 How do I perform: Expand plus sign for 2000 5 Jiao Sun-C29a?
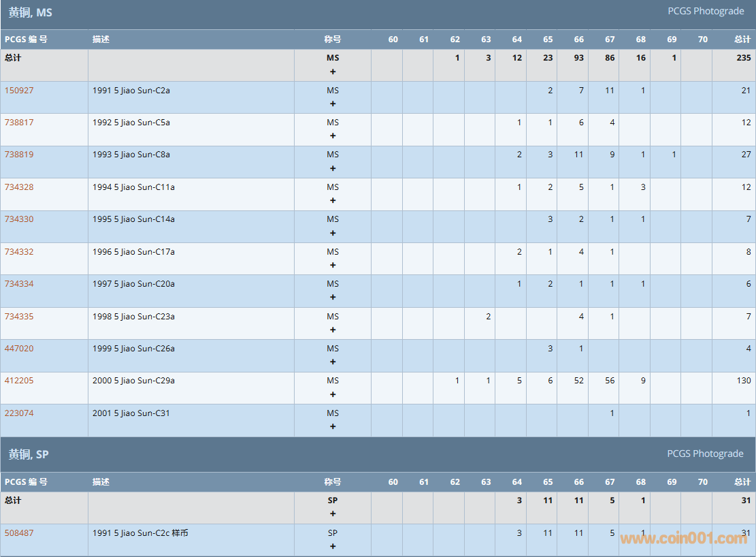tap(333, 394)
